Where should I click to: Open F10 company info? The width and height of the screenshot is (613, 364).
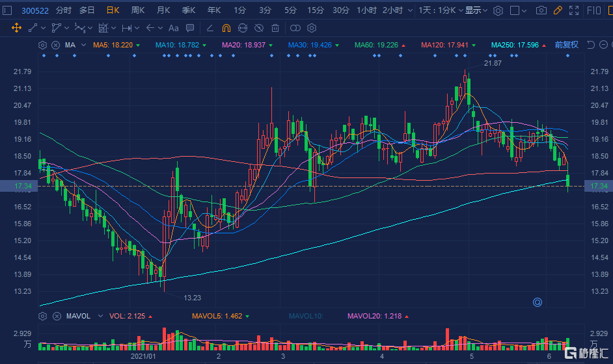click(x=594, y=10)
